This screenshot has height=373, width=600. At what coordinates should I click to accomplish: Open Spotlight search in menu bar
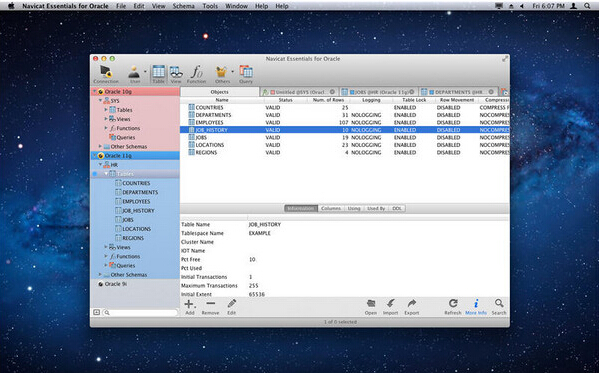[x=587, y=6]
